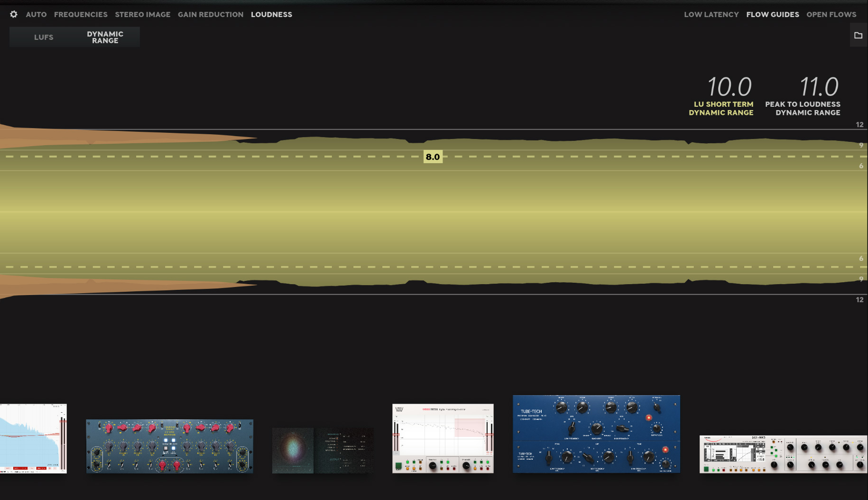Screen dimensions: 868x500
Task: Open the Weiss Deess de-esser module
Action: pyautogui.click(x=443, y=438)
